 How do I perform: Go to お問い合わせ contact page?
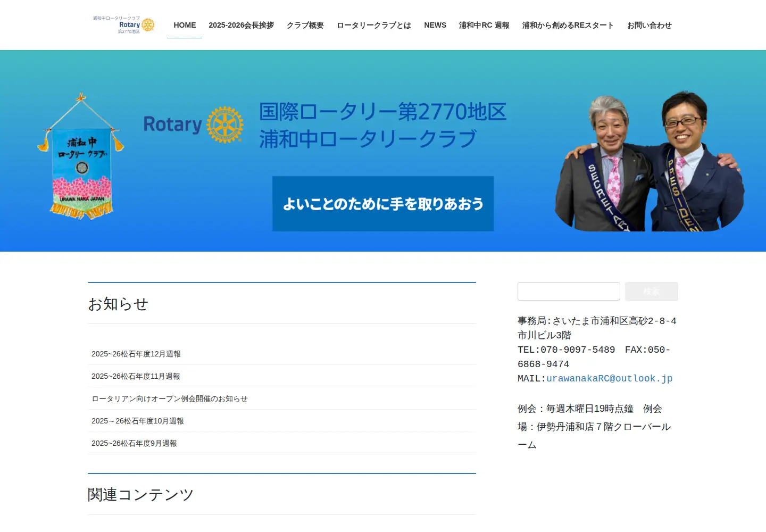pos(649,25)
